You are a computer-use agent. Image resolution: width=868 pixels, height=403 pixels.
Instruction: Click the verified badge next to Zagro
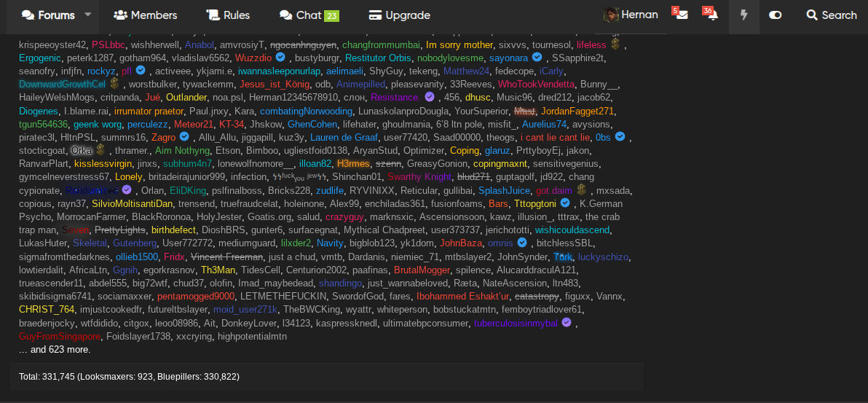click(x=184, y=136)
